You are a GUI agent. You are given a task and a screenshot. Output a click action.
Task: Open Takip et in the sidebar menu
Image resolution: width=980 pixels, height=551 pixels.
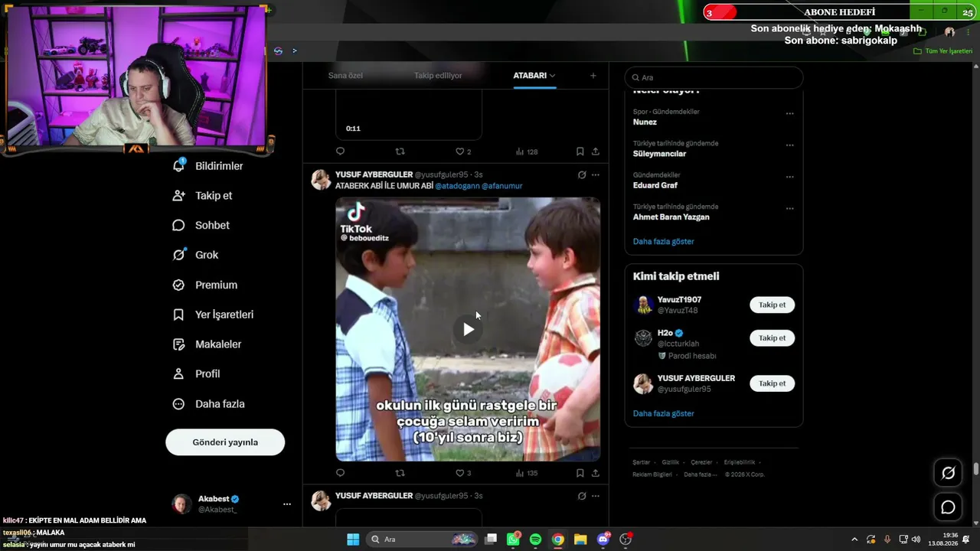(x=202, y=195)
